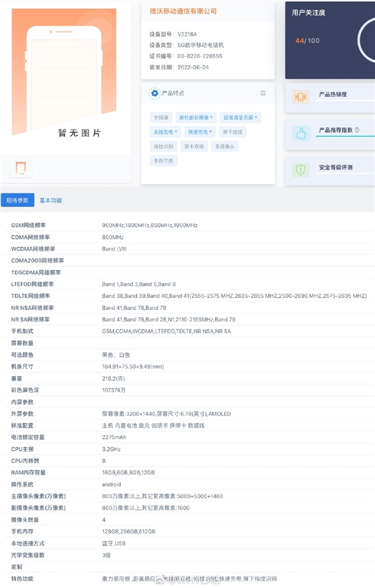Viewport: 375px width, 588px height.
Task: Select the small phone thumbnail below the image
Action: pos(21,168)
